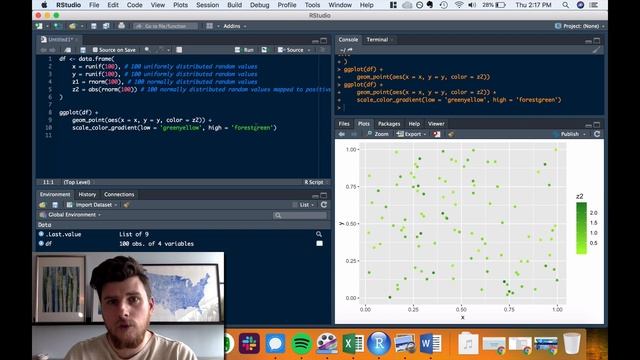Save the workspace with the Environment disk icon
The height and width of the screenshot is (360, 640).
pos(55,204)
